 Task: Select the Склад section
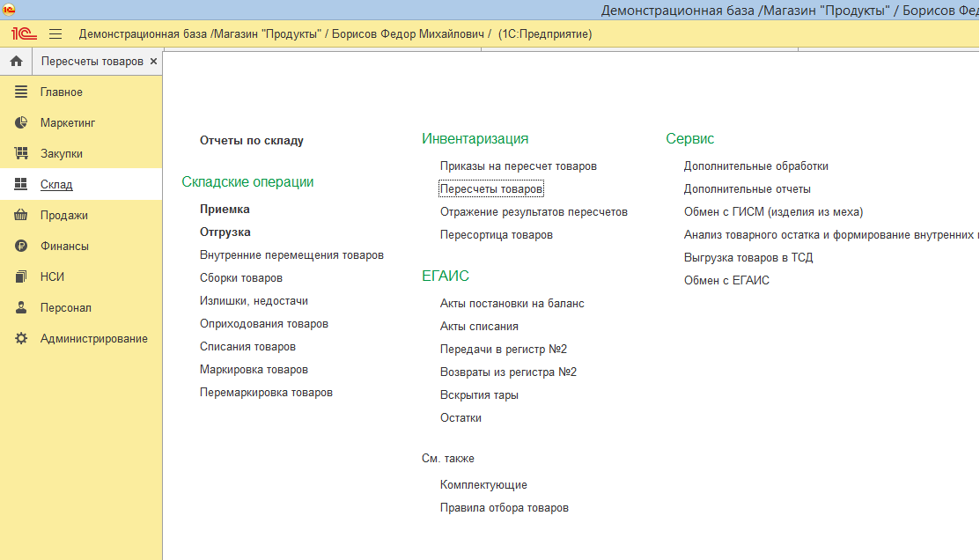[x=56, y=184]
